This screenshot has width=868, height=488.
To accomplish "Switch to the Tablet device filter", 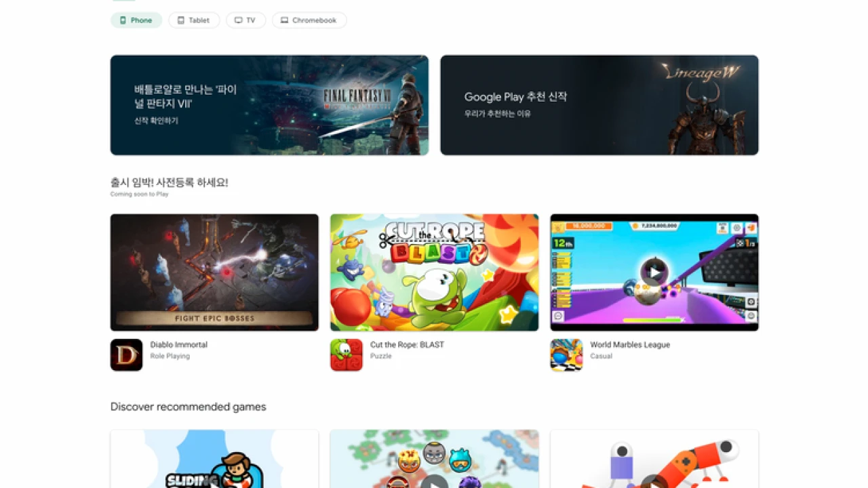I will click(x=194, y=20).
